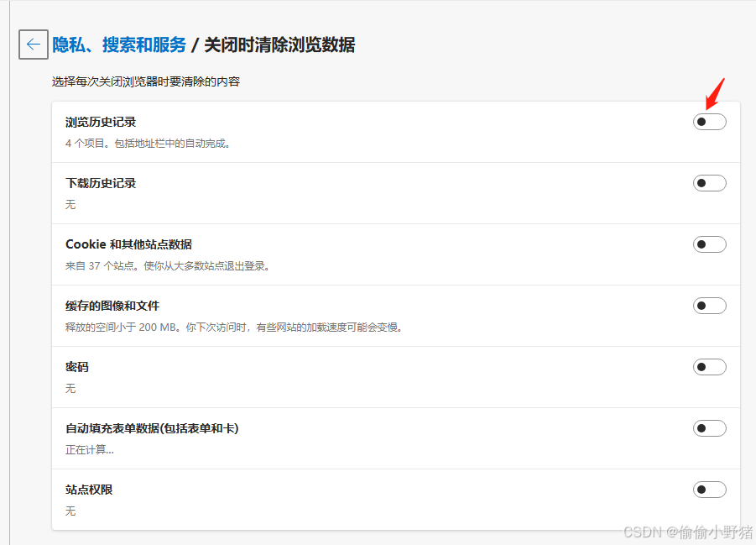Image resolution: width=756 pixels, height=545 pixels.
Task: Enable the 缓存的图像和文件 toggle
Action: point(709,306)
